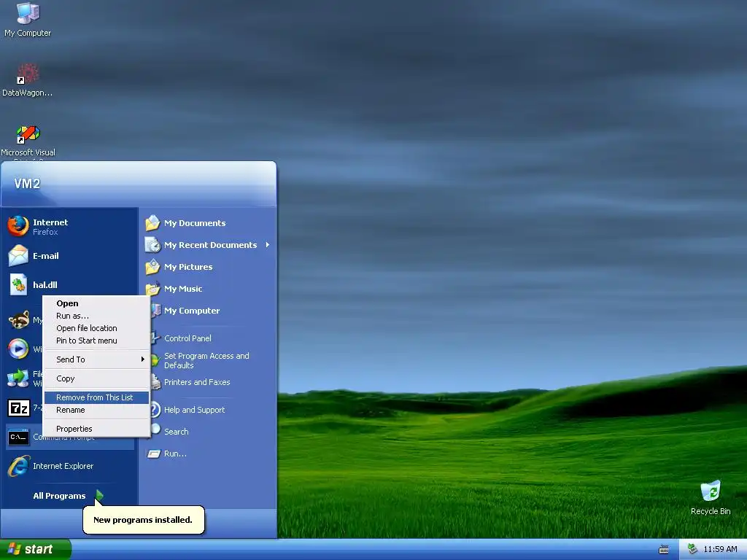Select Pin to Start menu

point(97,341)
